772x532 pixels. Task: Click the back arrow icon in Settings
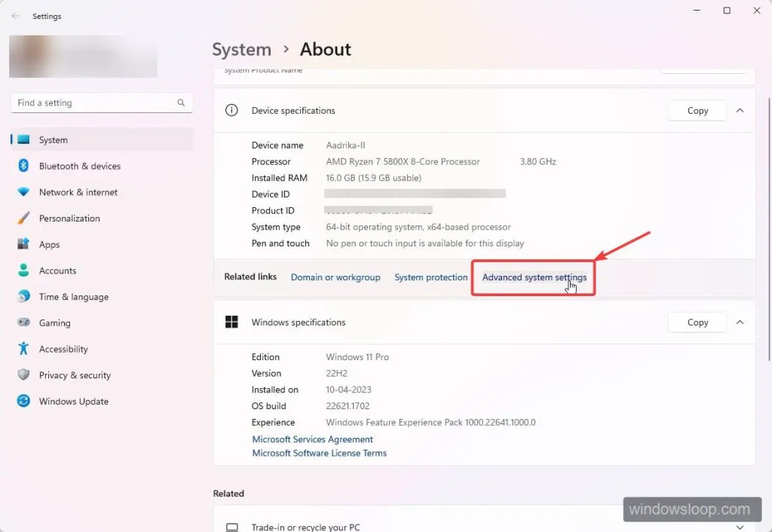click(16, 17)
